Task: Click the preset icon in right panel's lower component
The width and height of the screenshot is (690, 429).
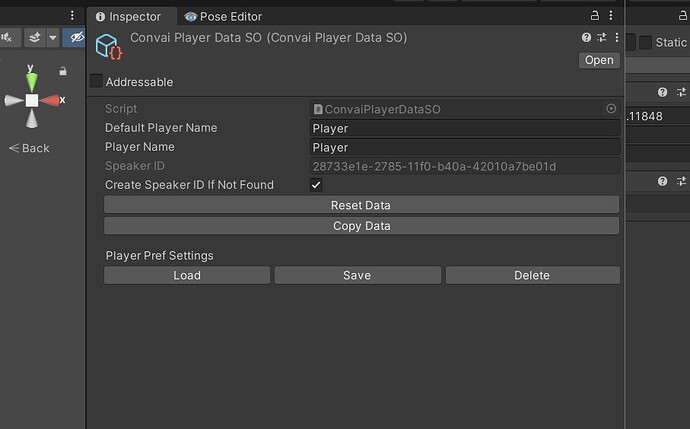Action: tap(681, 181)
